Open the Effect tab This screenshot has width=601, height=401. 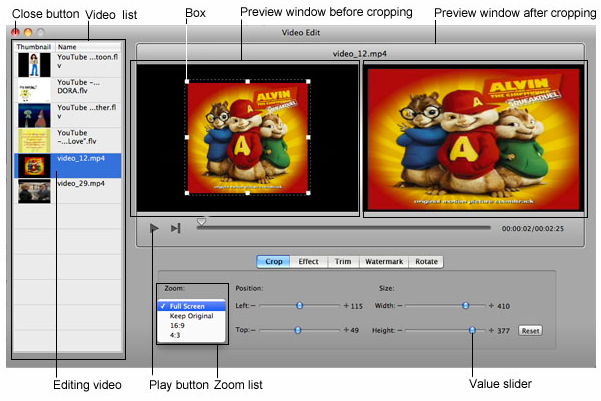tap(308, 261)
